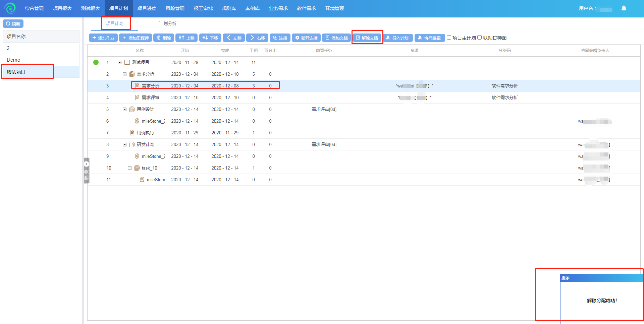
Task: Click the app logo in header
Action: [x=10, y=8]
